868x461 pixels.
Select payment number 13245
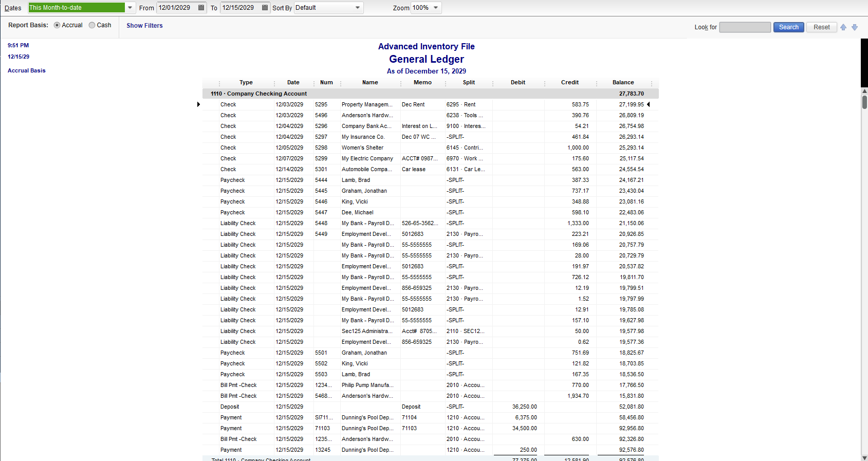pyautogui.click(x=323, y=450)
